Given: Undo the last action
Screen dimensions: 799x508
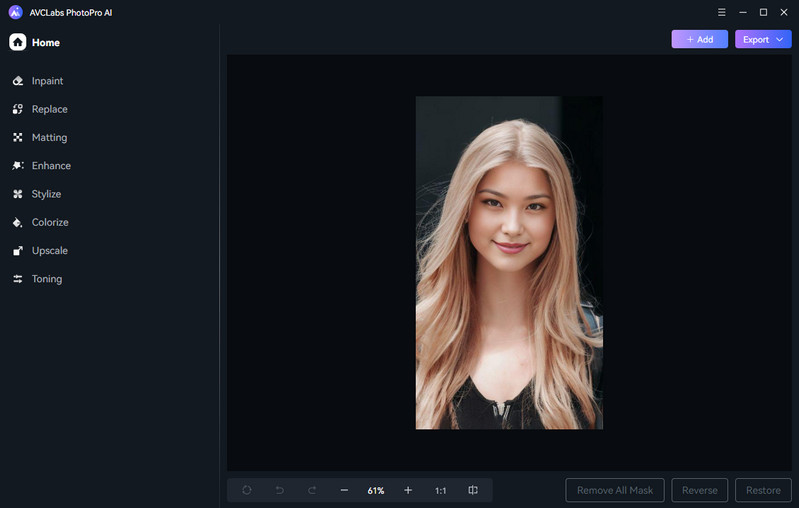Looking at the screenshot, I should coord(279,490).
